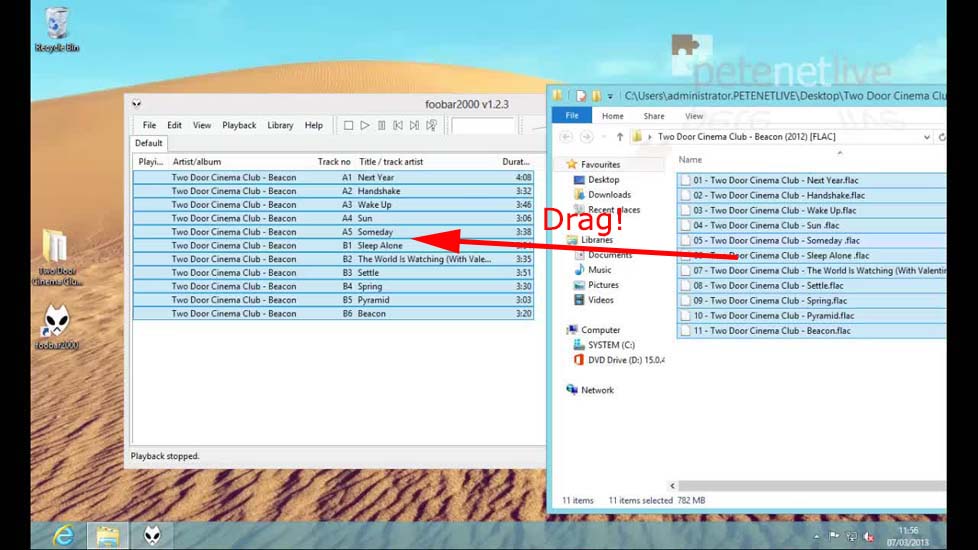Screen dimensions: 978x550
Task: Click the Random playback button in foobar2000
Action: click(431, 125)
